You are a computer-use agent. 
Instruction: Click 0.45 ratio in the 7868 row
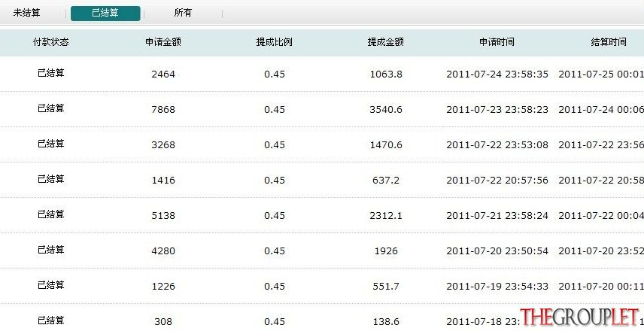tap(275, 110)
